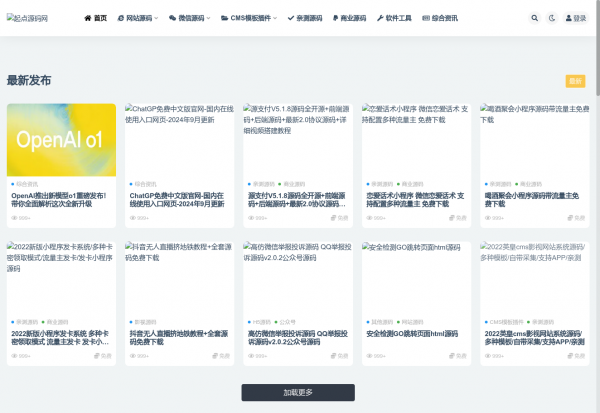
Task: Open the 源支付V5.1.8源码 card image
Action: [x=298, y=140]
